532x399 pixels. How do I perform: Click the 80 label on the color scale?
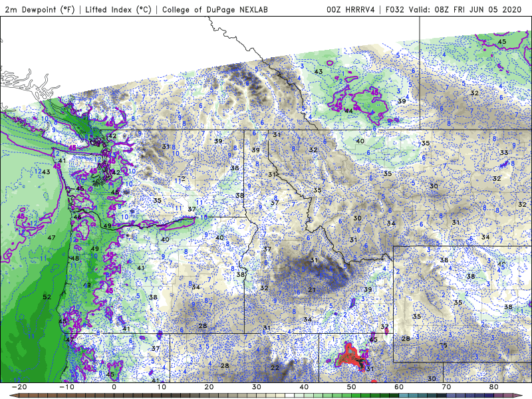[494, 387]
